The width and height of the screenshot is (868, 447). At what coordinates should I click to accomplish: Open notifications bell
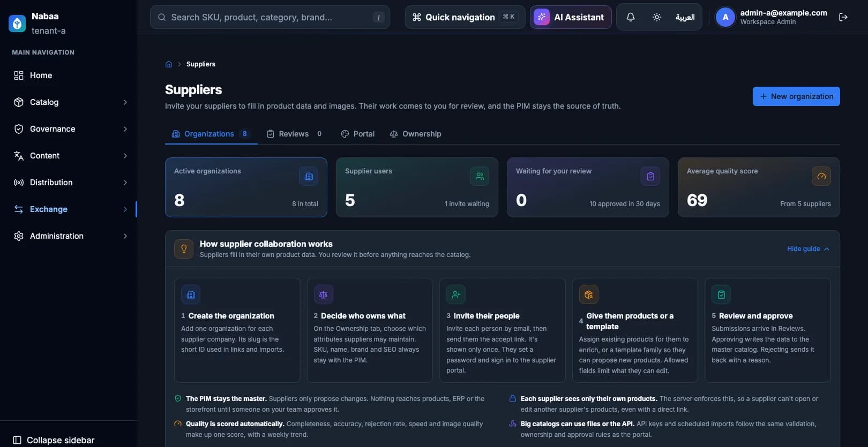click(x=631, y=17)
